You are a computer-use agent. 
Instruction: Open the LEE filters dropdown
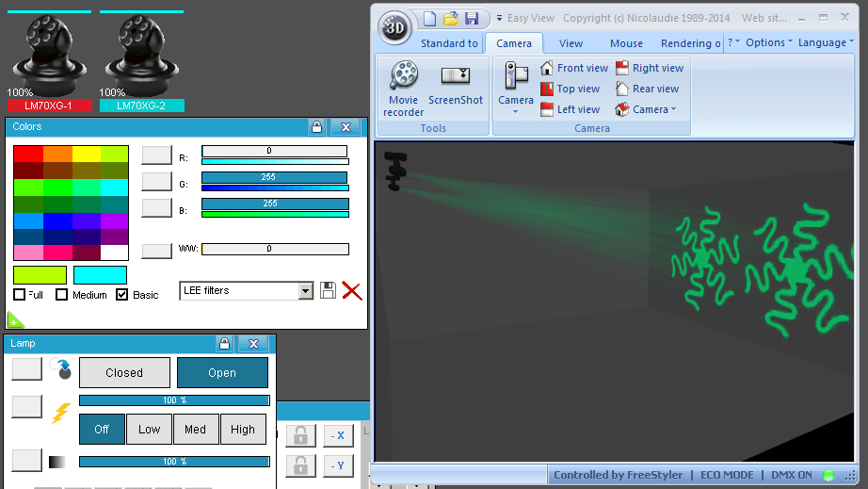point(306,291)
